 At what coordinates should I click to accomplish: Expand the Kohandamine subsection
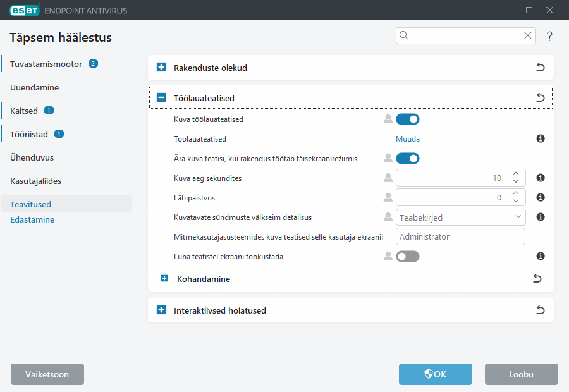(164, 278)
